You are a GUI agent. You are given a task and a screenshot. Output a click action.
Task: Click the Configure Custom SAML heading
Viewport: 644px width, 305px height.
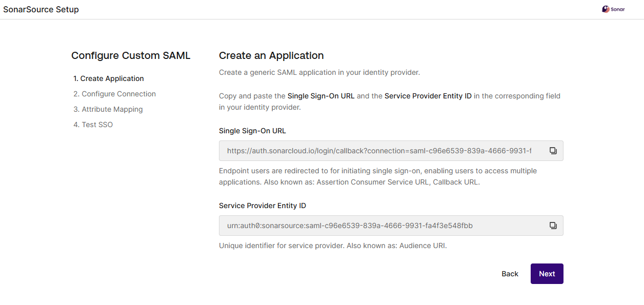pyautogui.click(x=131, y=55)
